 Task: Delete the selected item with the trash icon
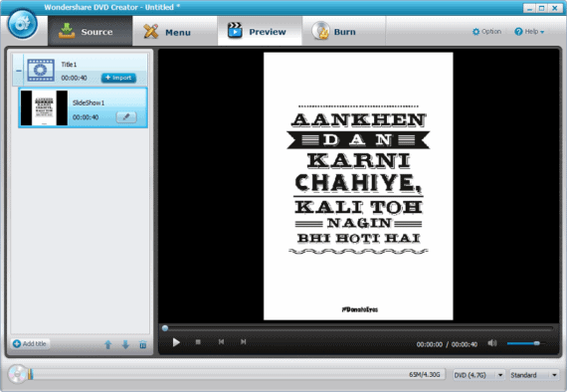(x=143, y=344)
